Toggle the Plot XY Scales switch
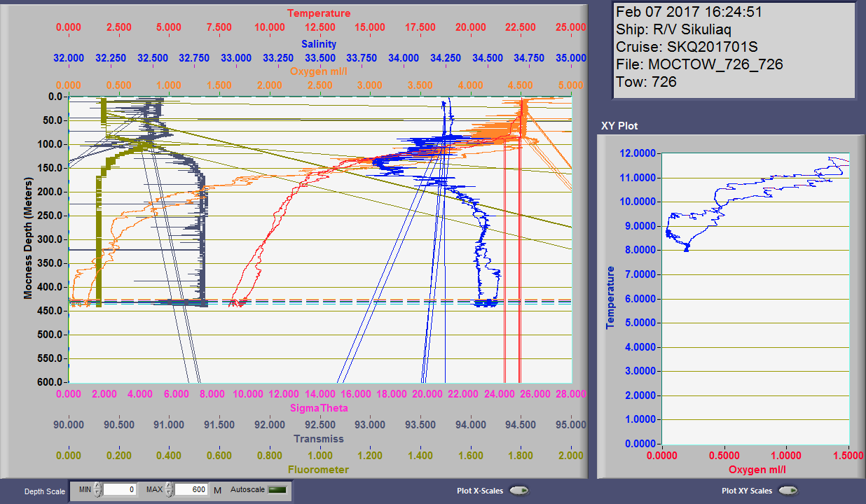This screenshot has width=866, height=504. point(788,491)
